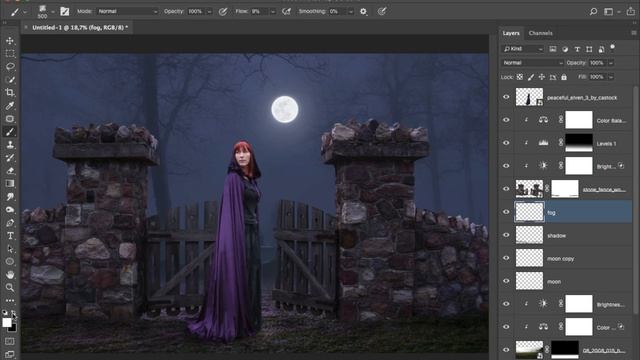The width and height of the screenshot is (640, 360).
Task: Select the Path Selection tool
Action: tap(10, 249)
